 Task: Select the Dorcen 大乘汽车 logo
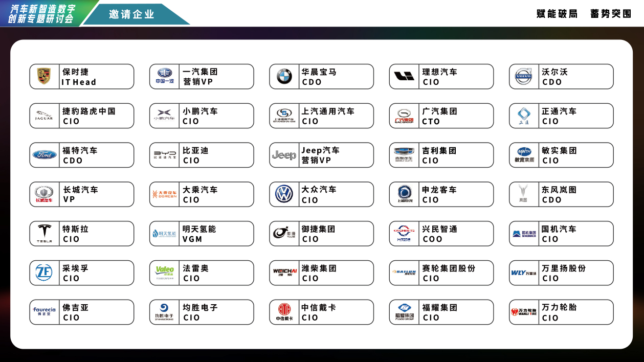click(164, 194)
